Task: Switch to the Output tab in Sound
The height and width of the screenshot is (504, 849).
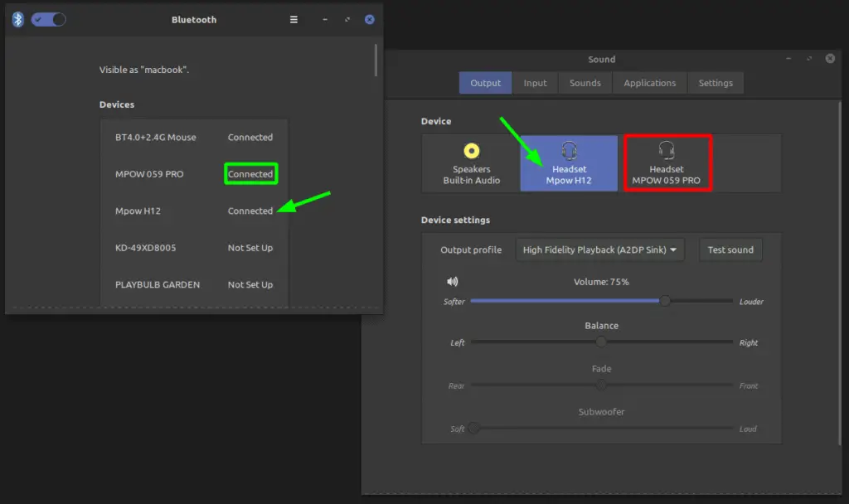Action: 485,83
